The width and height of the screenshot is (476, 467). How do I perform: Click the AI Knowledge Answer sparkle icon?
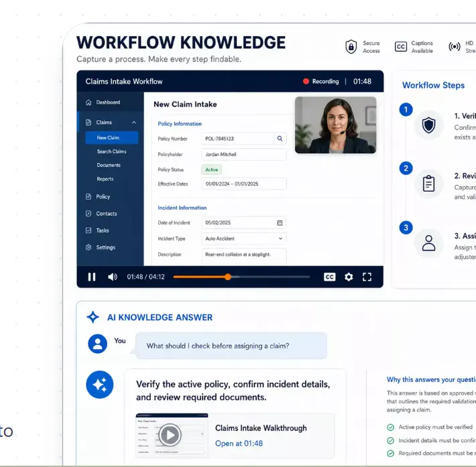pyautogui.click(x=93, y=317)
